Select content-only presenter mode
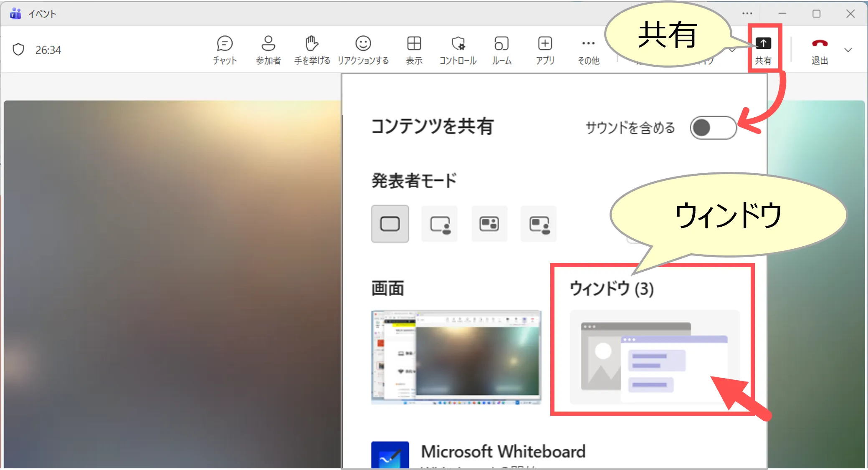 (390, 224)
